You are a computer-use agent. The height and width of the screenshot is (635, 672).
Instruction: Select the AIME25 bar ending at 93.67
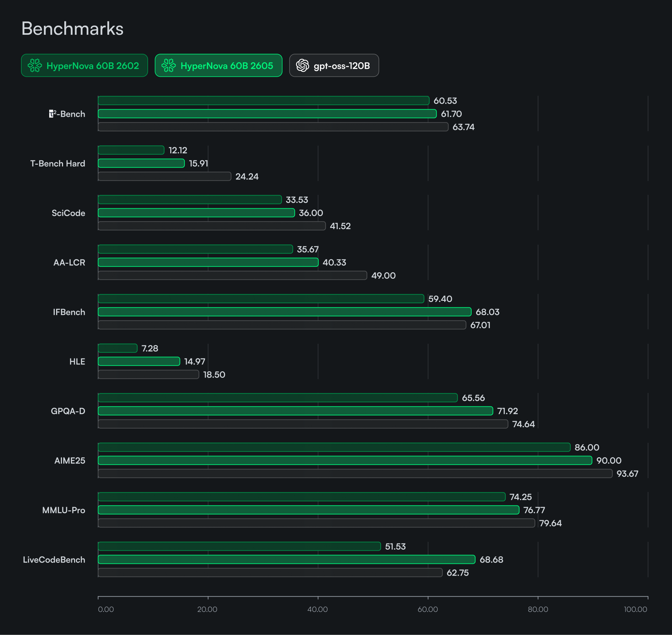(x=355, y=474)
